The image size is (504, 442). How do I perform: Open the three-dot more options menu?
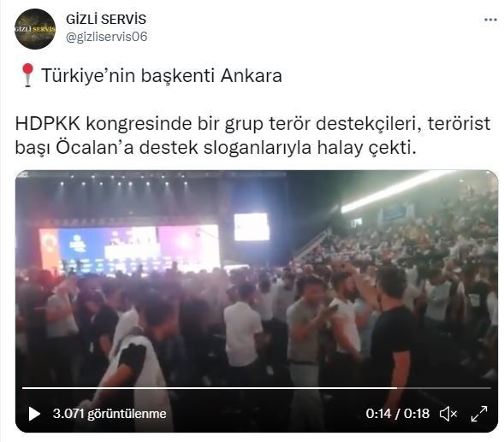tap(490, 20)
